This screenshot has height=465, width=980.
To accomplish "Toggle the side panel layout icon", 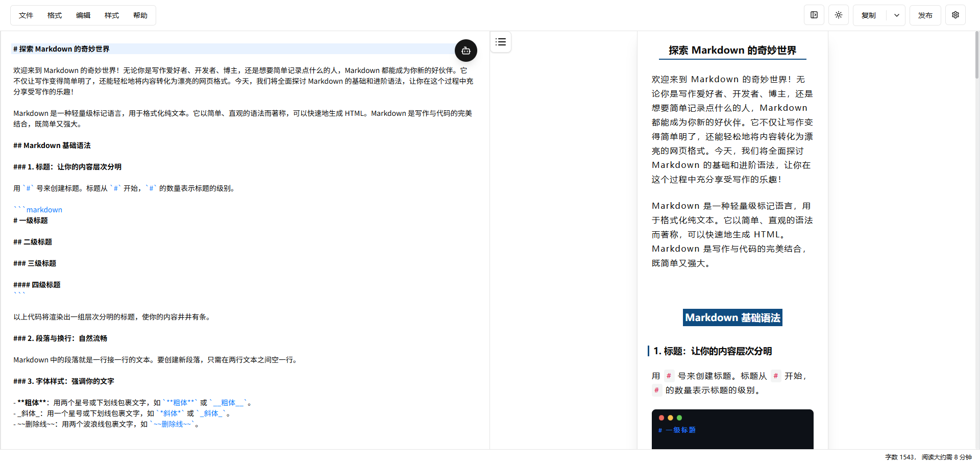I will [814, 15].
